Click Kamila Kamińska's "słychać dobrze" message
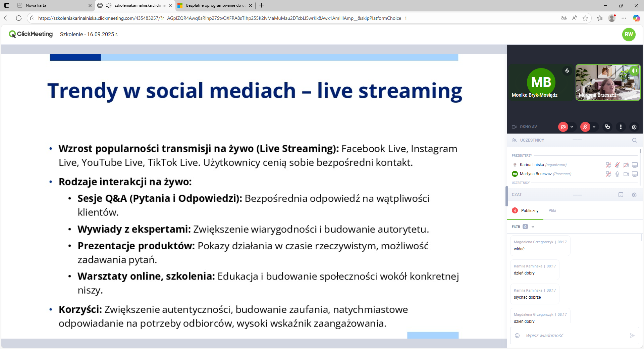Image resolution: width=644 pixels, height=349 pixels. (x=535, y=294)
